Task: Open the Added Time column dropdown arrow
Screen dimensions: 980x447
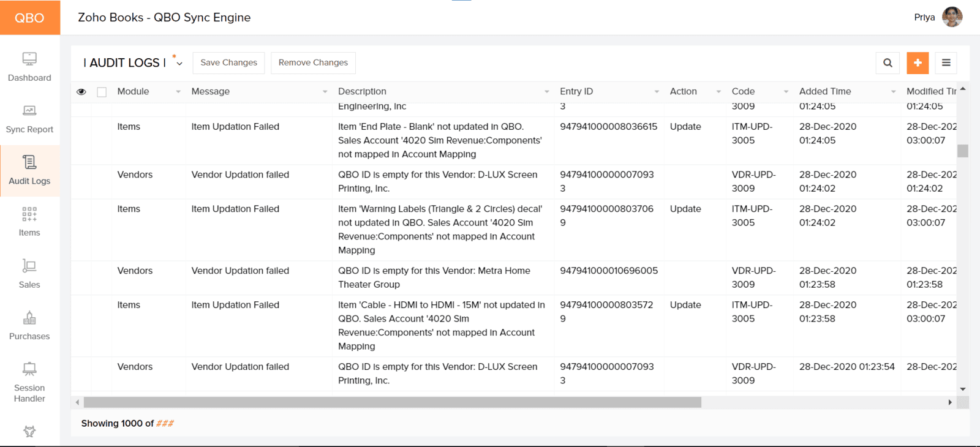Action: tap(893, 92)
